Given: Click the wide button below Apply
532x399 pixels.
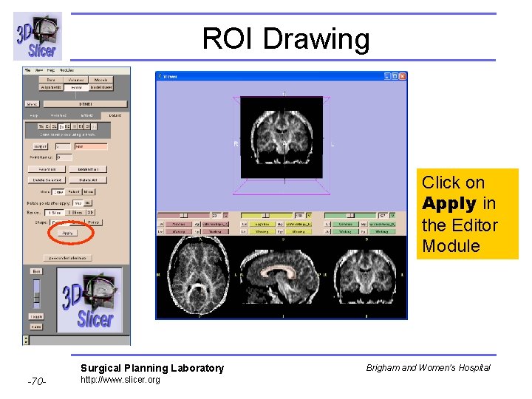Looking at the screenshot, I should [67, 258].
